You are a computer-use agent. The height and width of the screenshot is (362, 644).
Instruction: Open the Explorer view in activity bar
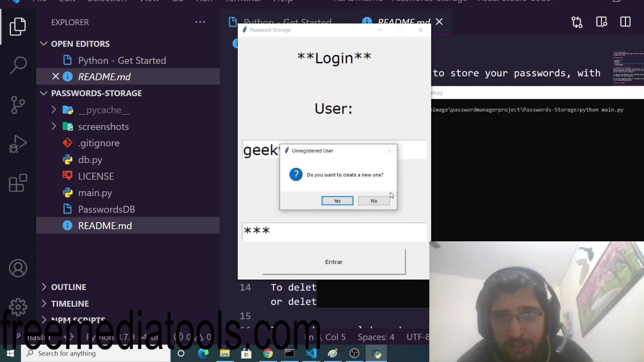click(18, 26)
